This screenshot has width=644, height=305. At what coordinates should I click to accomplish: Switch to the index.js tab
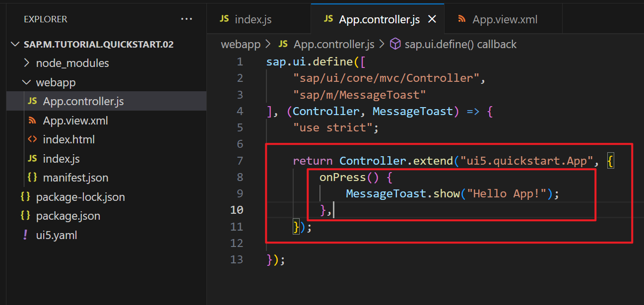click(253, 19)
